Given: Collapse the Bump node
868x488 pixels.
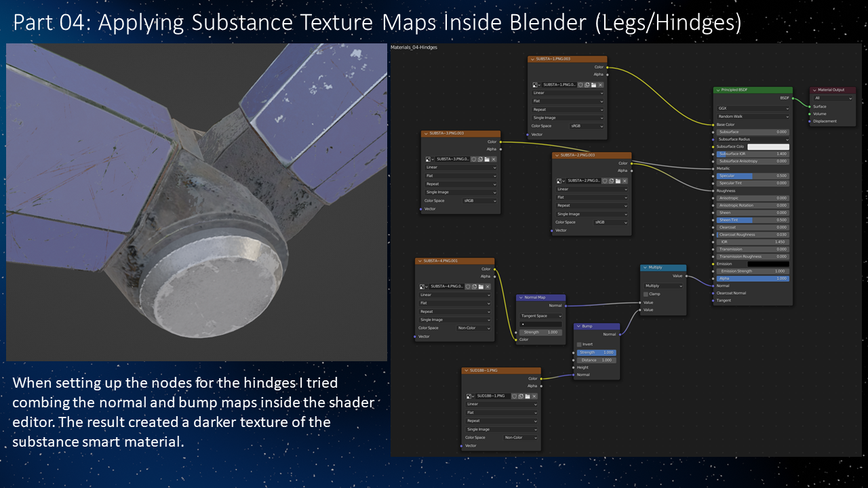Looking at the screenshot, I should [x=578, y=326].
